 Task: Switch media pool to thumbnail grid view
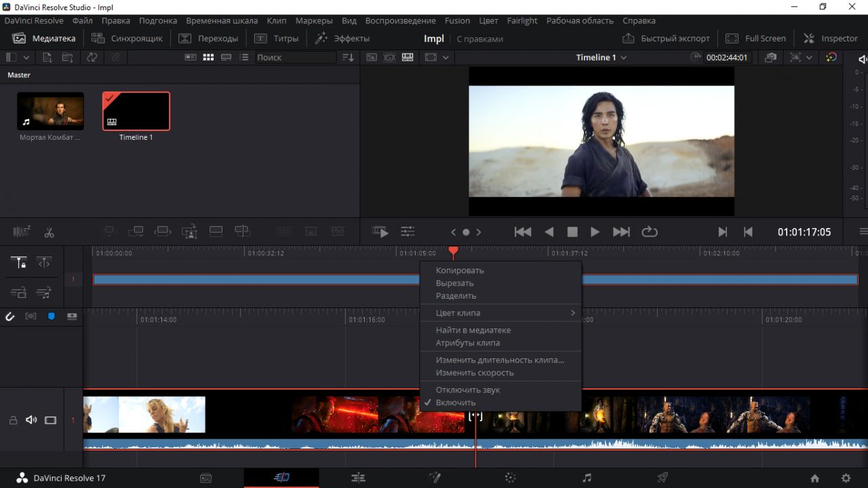[x=208, y=58]
